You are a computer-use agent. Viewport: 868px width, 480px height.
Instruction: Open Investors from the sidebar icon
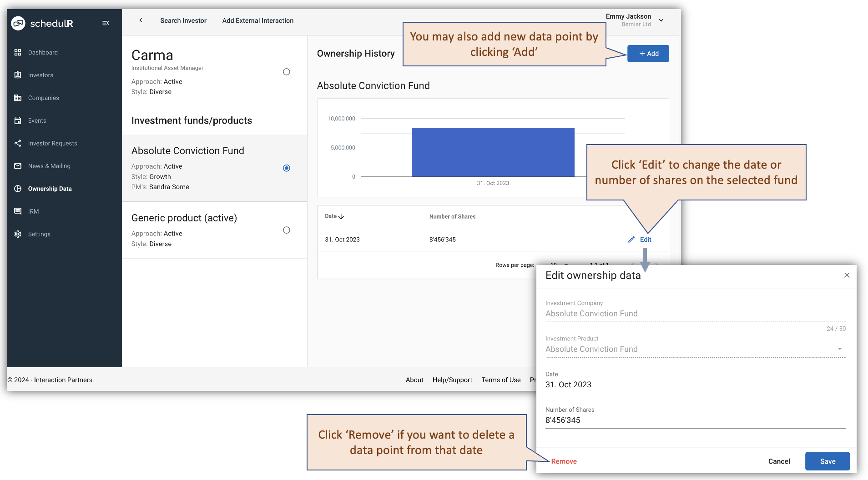tap(18, 75)
